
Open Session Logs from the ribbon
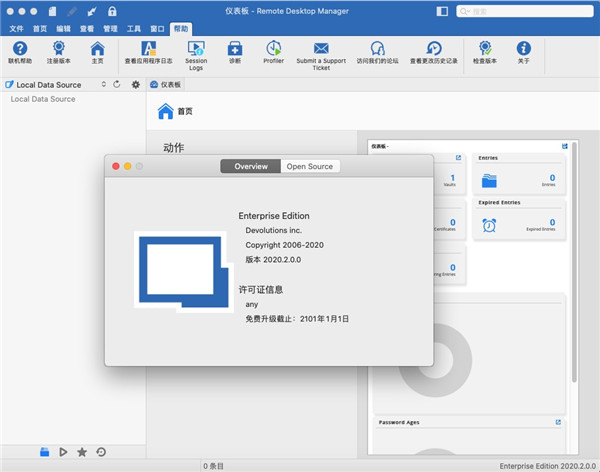click(196, 56)
